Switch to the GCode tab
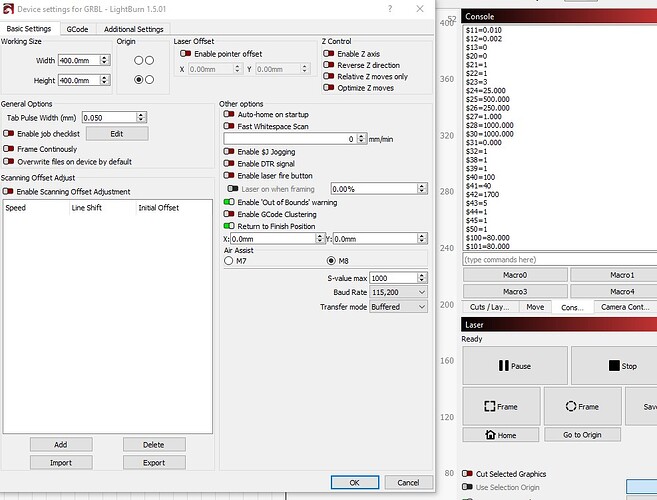 (x=78, y=29)
